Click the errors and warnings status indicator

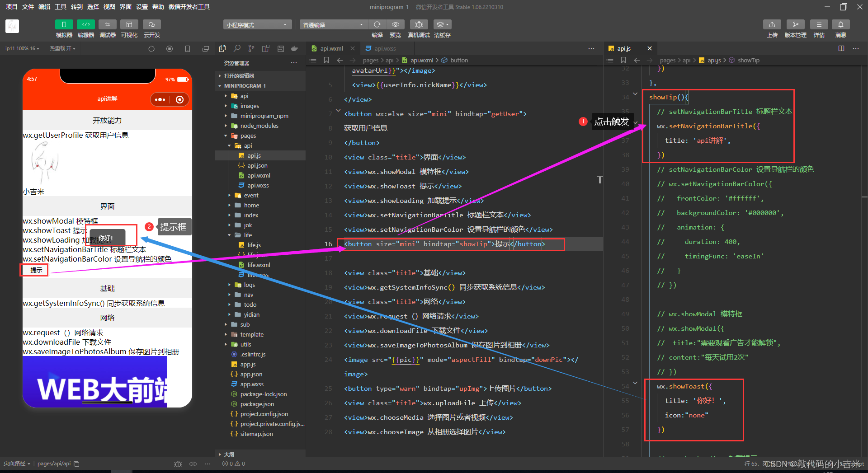pos(234,464)
